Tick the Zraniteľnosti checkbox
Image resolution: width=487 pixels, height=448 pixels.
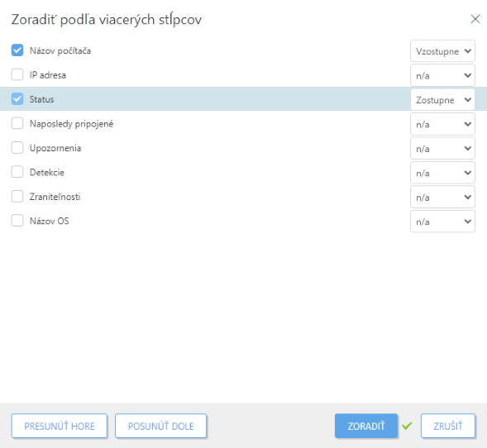coord(17,197)
